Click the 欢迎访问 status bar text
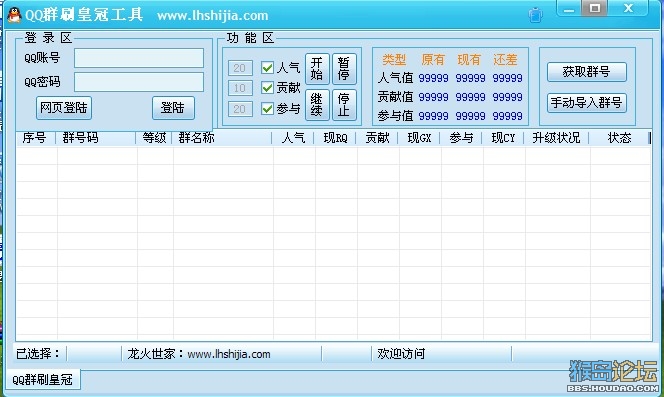This screenshot has height=397, width=664. (x=401, y=354)
